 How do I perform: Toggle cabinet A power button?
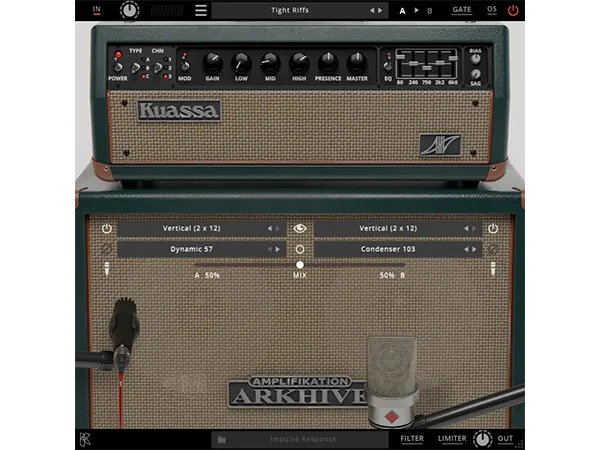tap(107, 228)
